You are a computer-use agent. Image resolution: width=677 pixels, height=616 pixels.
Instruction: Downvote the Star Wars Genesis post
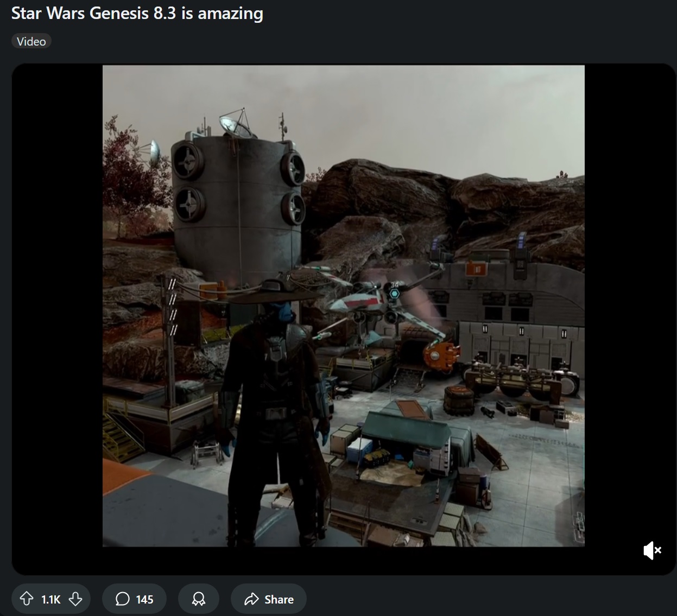click(75, 599)
